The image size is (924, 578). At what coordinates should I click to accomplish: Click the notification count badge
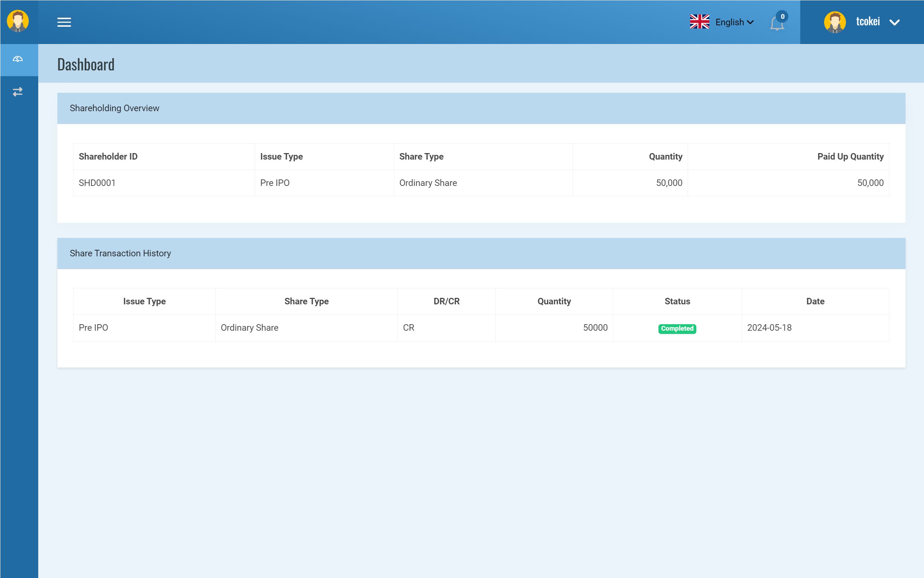coord(782,17)
